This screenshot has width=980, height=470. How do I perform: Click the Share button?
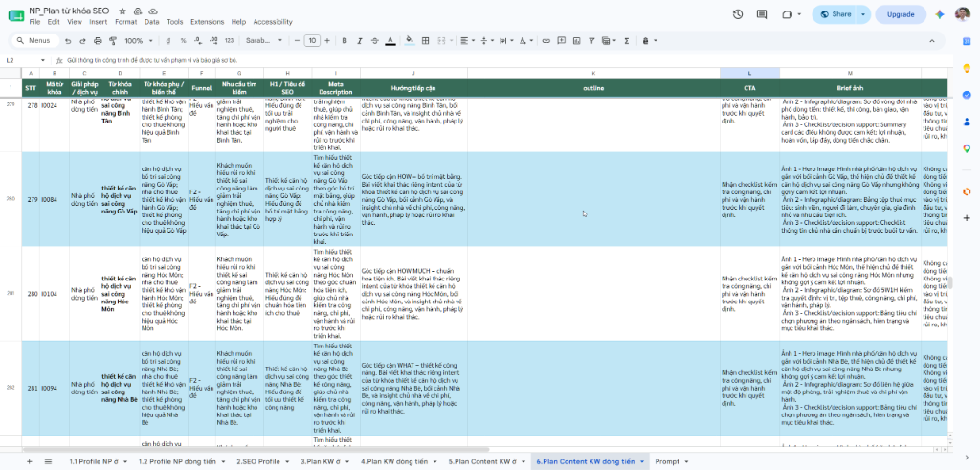(x=835, y=14)
